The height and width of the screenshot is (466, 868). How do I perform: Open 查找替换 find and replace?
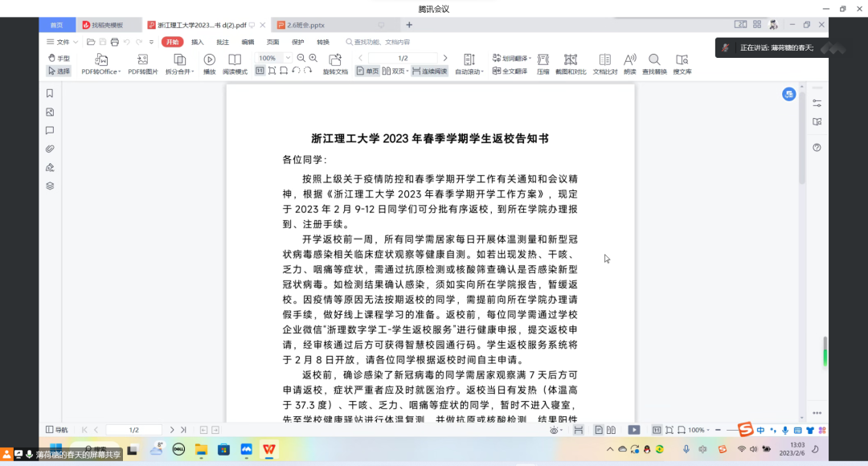point(654,60)
